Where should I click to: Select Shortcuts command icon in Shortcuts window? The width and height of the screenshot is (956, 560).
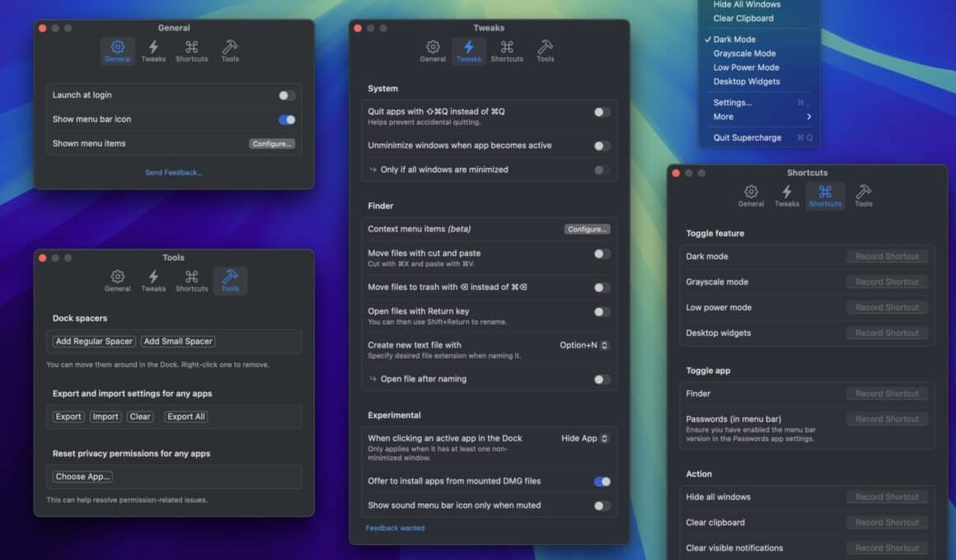pos(825,196)
